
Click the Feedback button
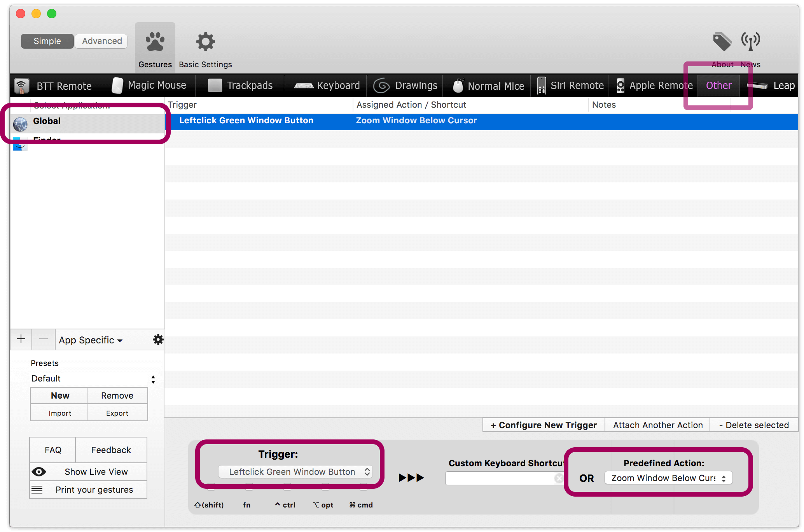point(111,450)
